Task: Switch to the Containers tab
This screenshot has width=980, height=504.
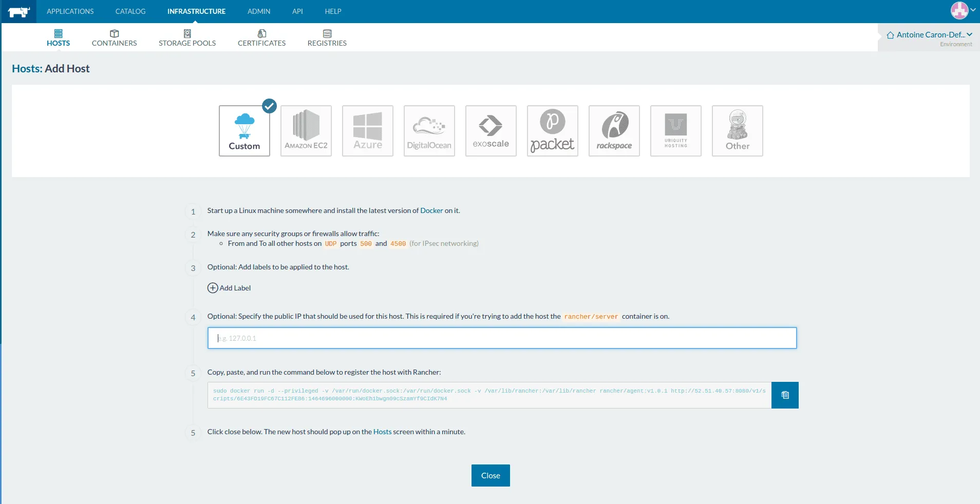Action: (x=114, y=38)
